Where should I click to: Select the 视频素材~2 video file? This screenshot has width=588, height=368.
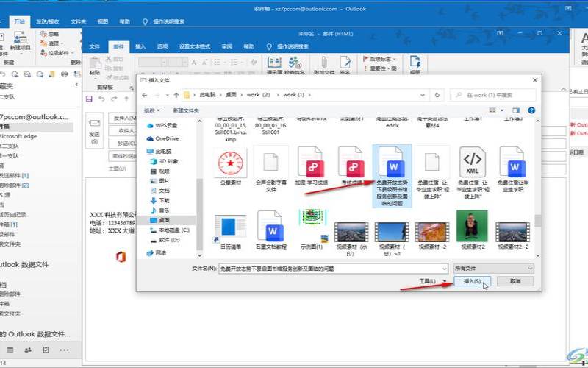tap(432, 236)
